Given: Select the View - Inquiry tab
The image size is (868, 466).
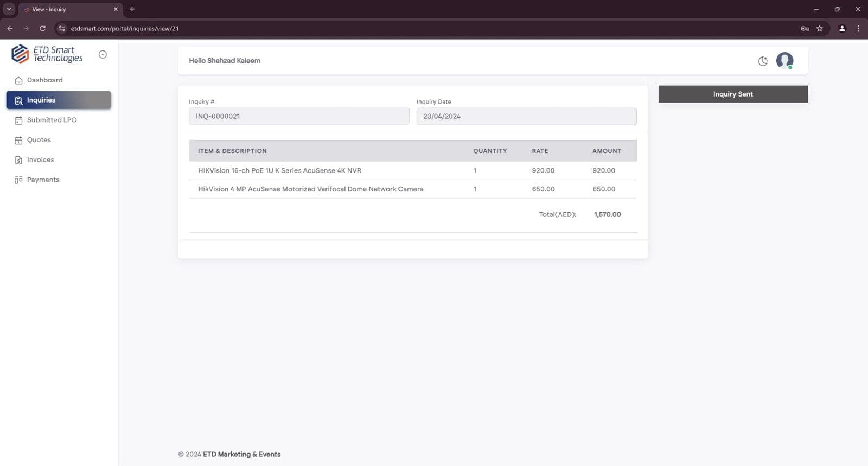Looking at the screenshot, I should pyautogui.click(x=71, y=9).
